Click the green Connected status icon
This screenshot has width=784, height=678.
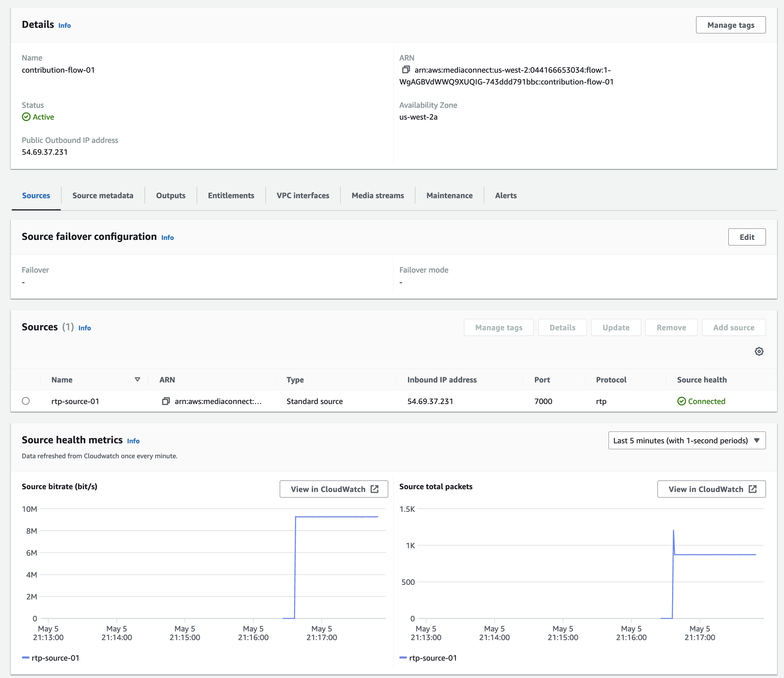tap(681, 401)
